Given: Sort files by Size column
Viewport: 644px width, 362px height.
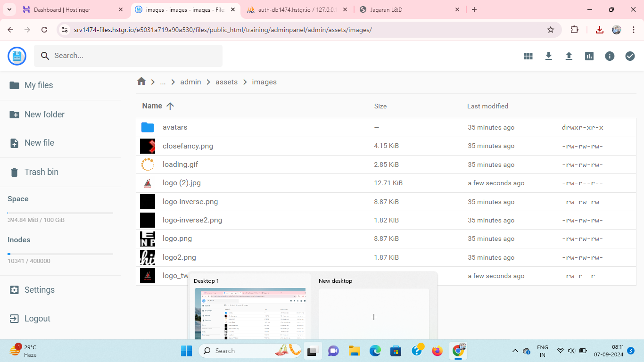Looking at the screenshot, I should pos(380,106).
